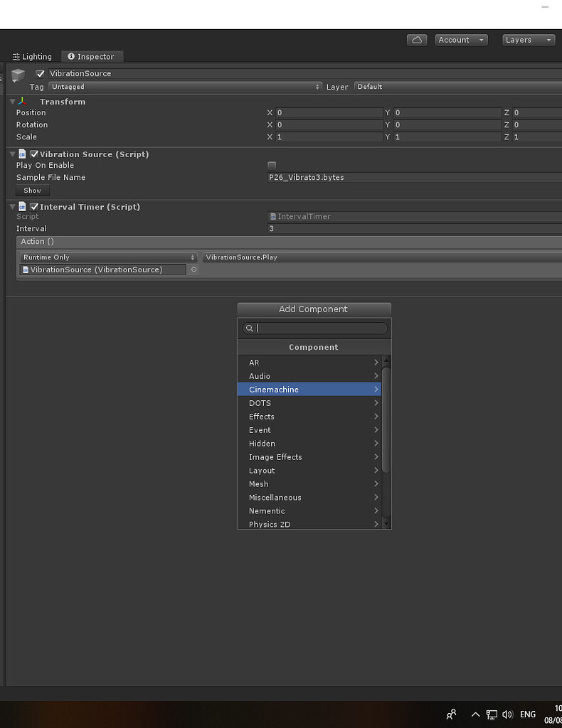This screenshot has width=562, height=728.
Task: Disable the Interval Timer script component
Action: click(34, 207)
